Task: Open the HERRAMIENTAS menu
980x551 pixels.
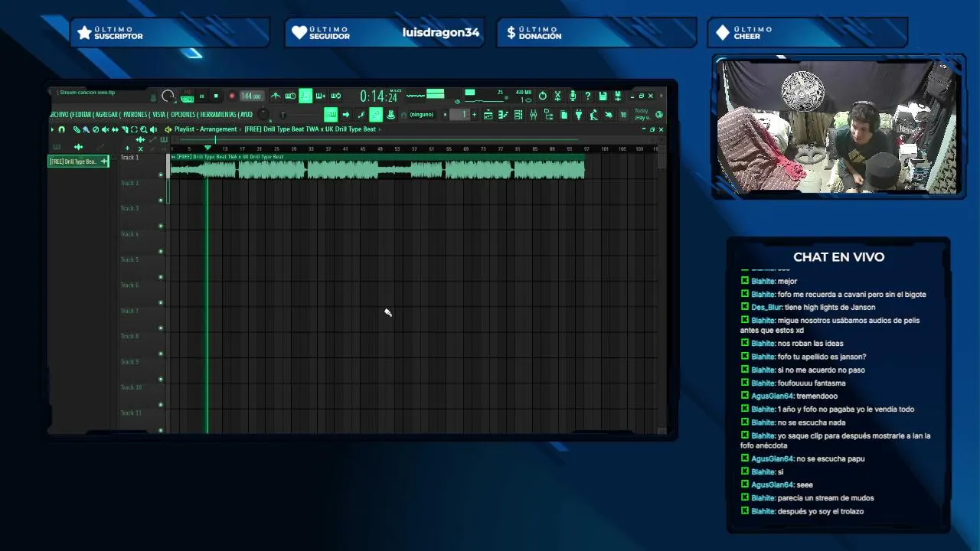Action: click(218, 114)
